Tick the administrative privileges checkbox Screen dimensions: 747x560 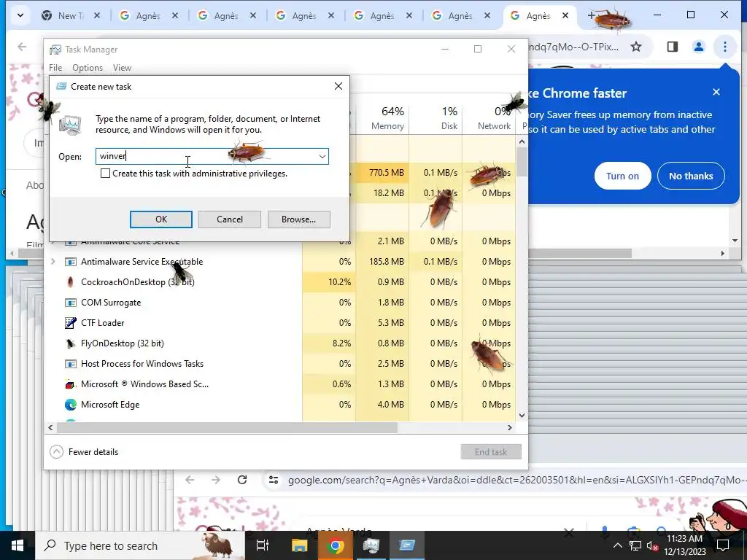(105, 174)
